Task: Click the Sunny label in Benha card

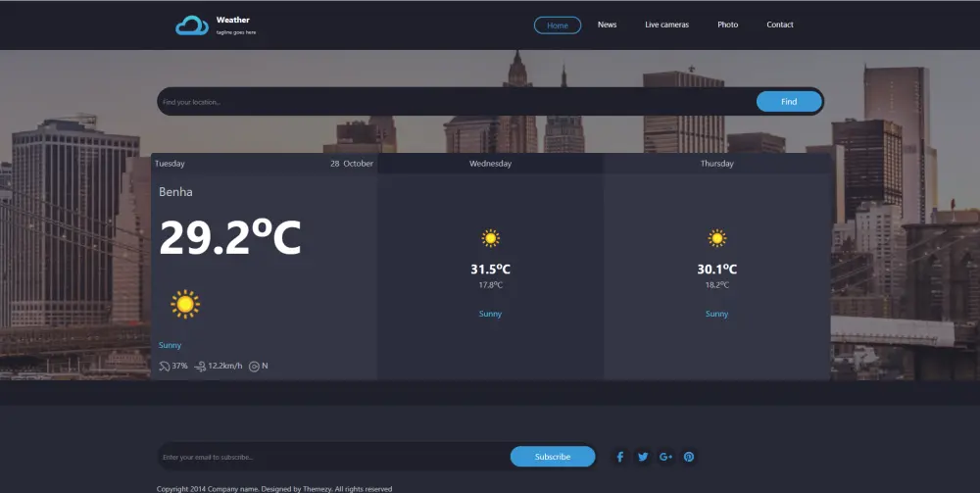Action: coord(170,345)
